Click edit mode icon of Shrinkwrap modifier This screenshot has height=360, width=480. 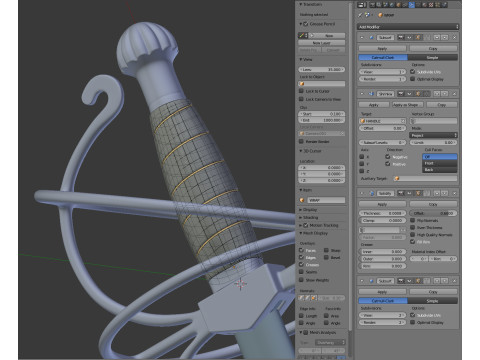(x=418, y=94)
